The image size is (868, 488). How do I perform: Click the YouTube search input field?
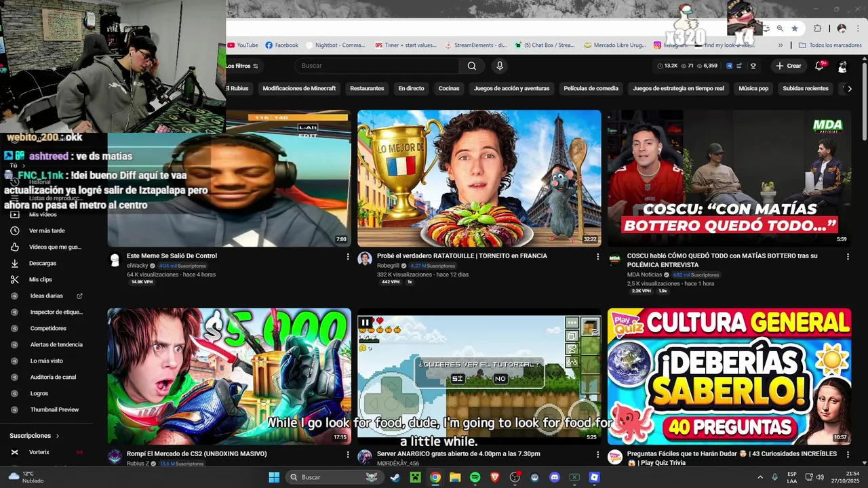coord(378,66)
